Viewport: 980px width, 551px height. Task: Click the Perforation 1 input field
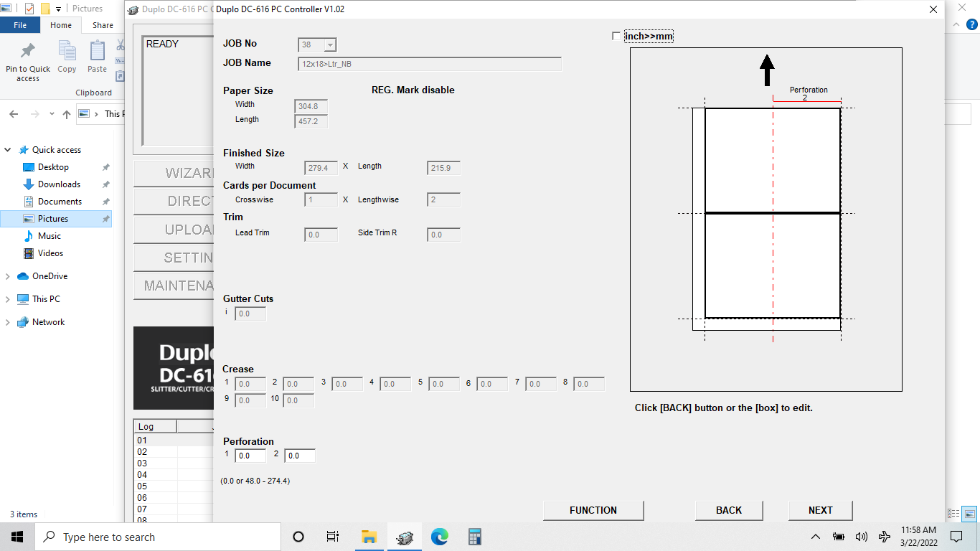tap(250, 456)
